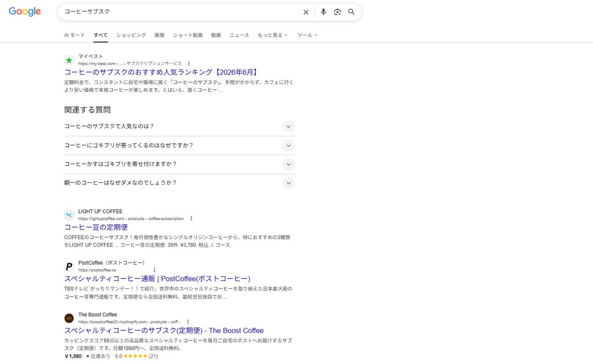Screen dimensions: 593x364
Task: Expand question 朝一のコーヒーはなぜダメなのでしょうか？
Action: click(179, 183)
